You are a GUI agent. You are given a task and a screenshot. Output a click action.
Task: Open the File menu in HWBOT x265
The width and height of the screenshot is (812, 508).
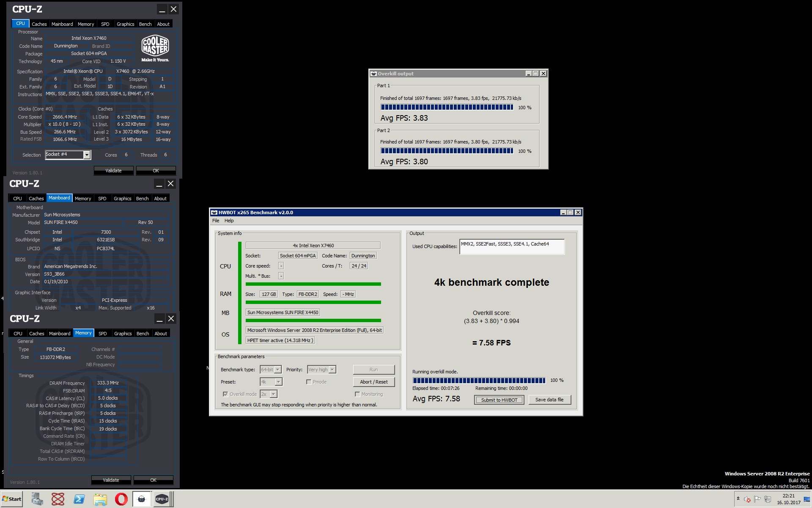point(216,221)
